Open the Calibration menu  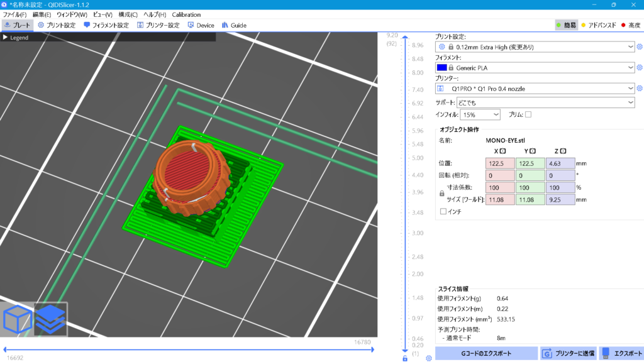(x=186, y=14)
